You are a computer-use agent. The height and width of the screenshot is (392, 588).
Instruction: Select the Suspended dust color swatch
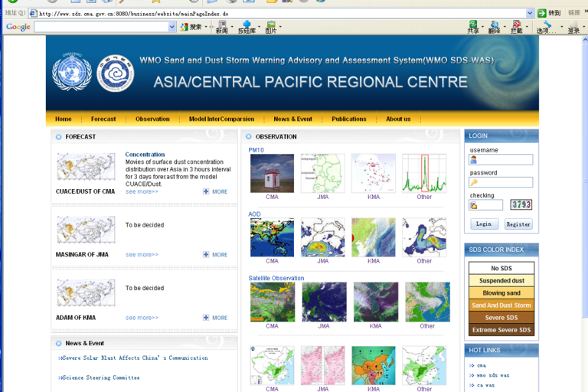point(501,280)
